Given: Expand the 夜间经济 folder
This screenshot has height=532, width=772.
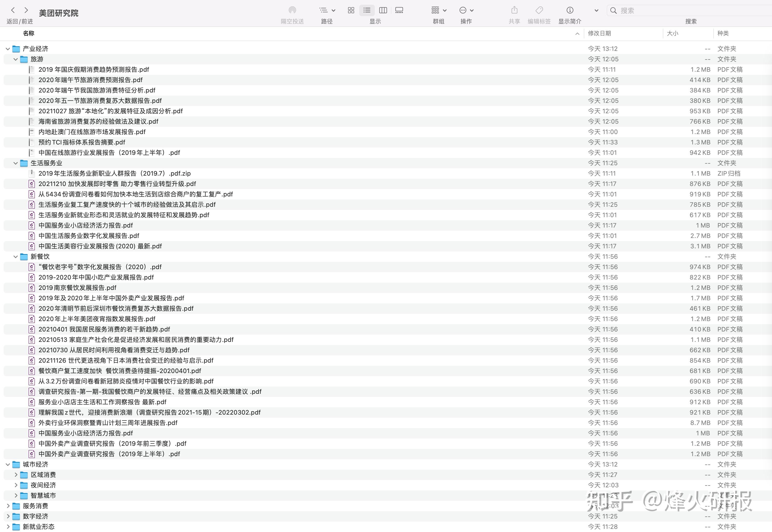Looking at the screenshot, I should point(16,485).
